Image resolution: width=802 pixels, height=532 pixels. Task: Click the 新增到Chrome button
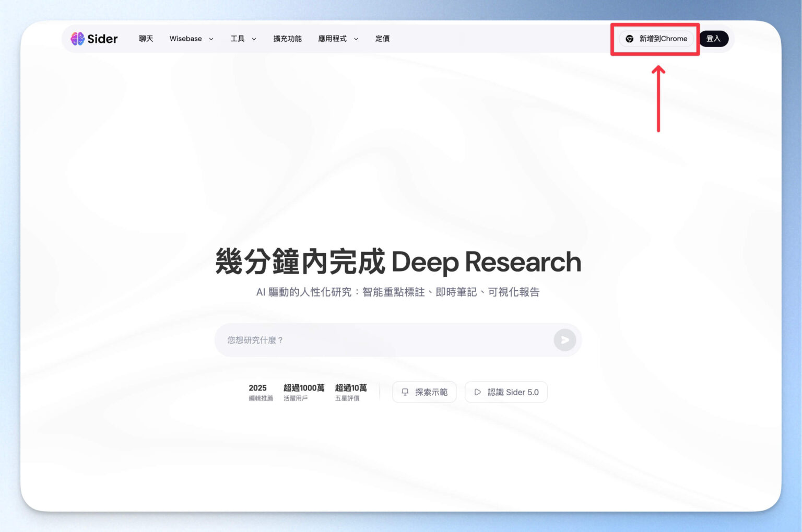point(656,39)
